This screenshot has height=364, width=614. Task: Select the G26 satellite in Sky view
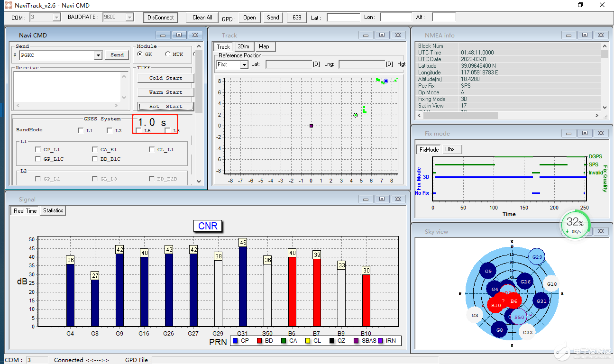point(525,282)
